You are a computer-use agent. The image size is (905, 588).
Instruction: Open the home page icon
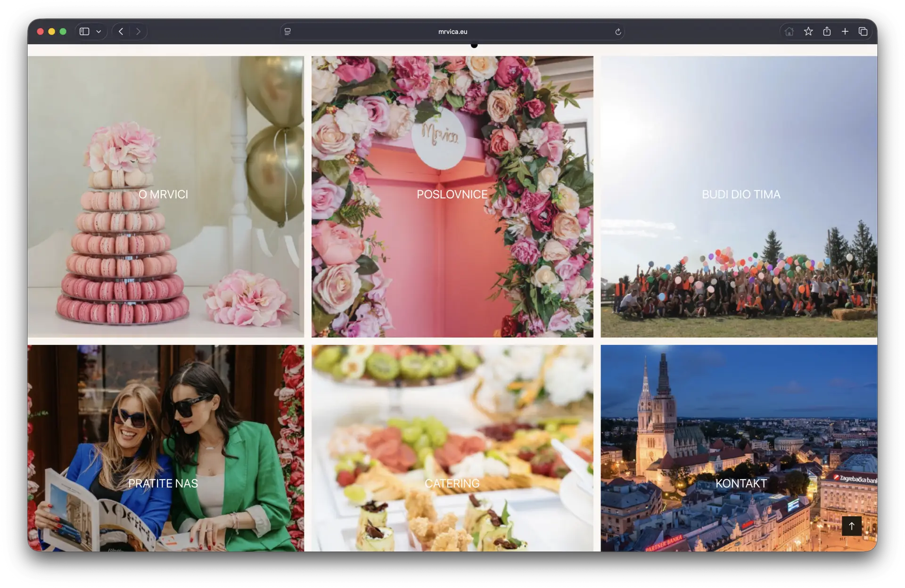click(x=789, y=32)
